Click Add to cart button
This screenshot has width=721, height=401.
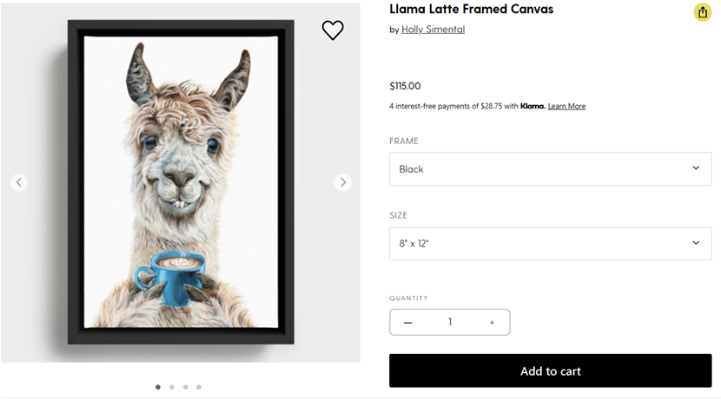550,371
